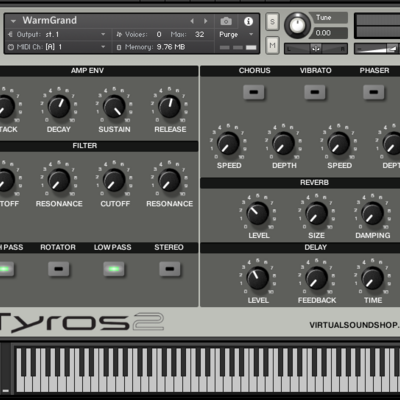Click the camera snapshot icon
Viewport: 400px width, 400px height.
click(226, 21)
